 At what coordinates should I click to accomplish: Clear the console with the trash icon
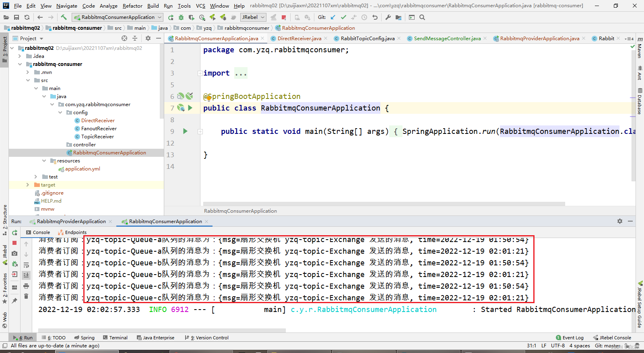click(x=26, y=296)
